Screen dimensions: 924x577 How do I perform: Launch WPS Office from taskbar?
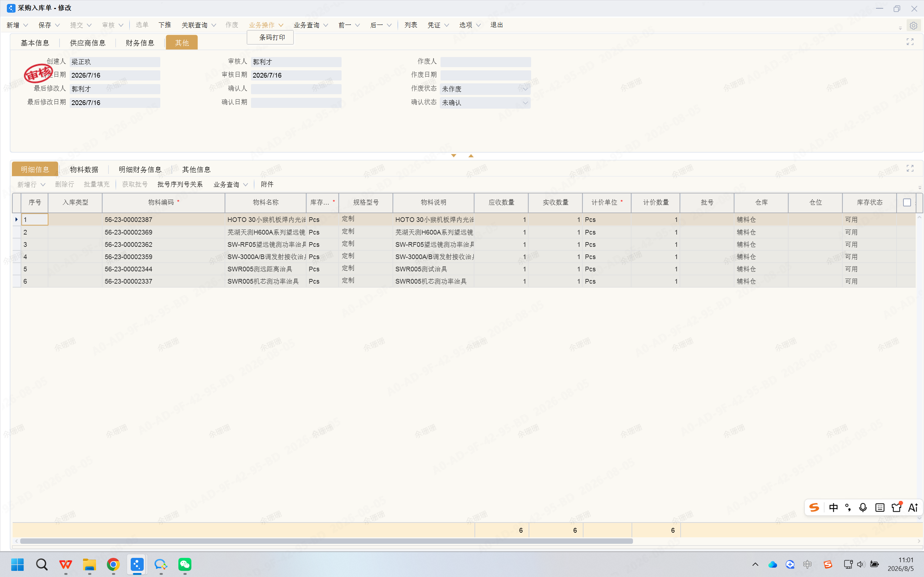click(66, 564)
